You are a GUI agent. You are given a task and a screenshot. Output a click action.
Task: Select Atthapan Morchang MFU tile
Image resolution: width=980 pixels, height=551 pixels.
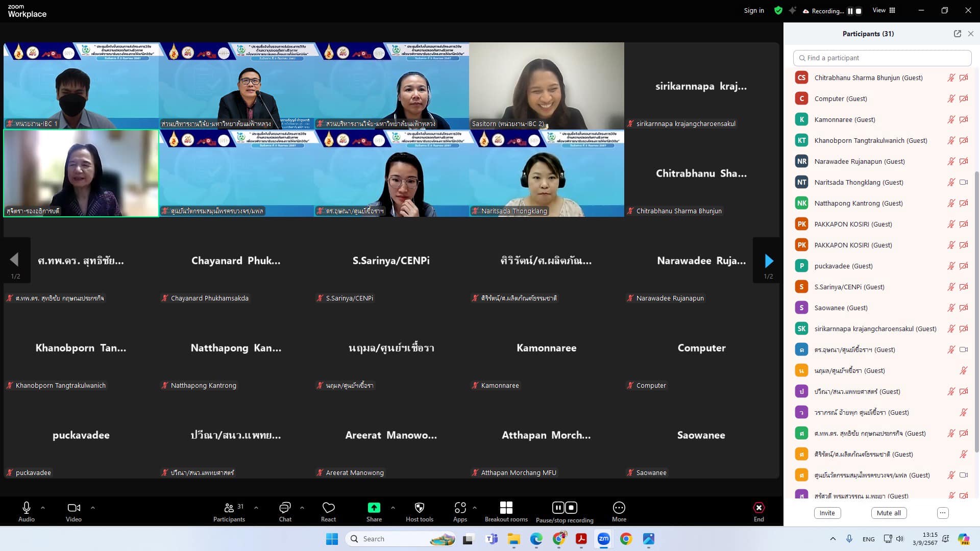pos(547,435)
